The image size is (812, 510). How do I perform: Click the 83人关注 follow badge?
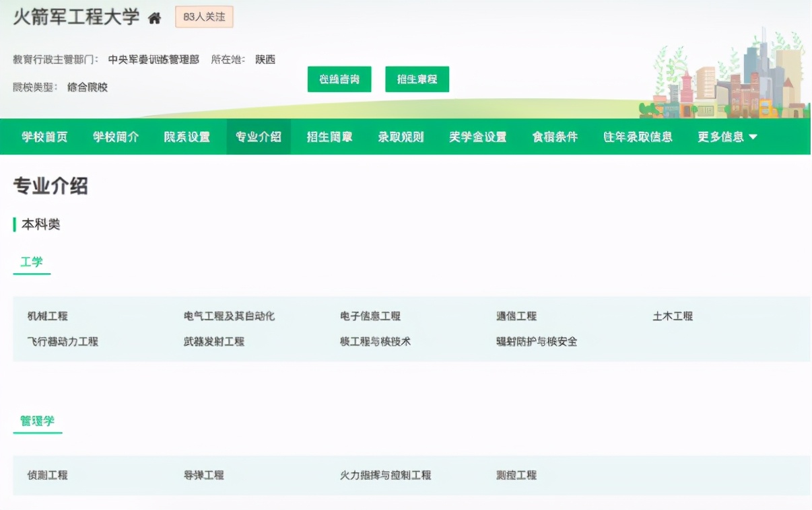point(203,18)
